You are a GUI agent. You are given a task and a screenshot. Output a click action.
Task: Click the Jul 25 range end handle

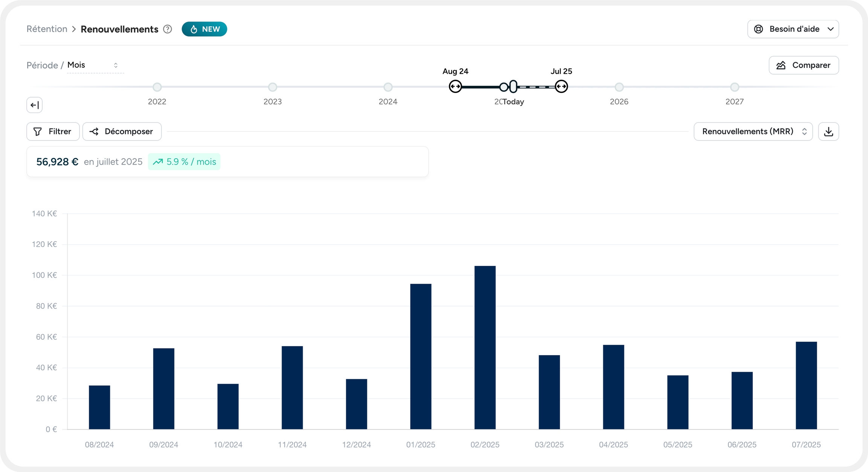[561, 87]
